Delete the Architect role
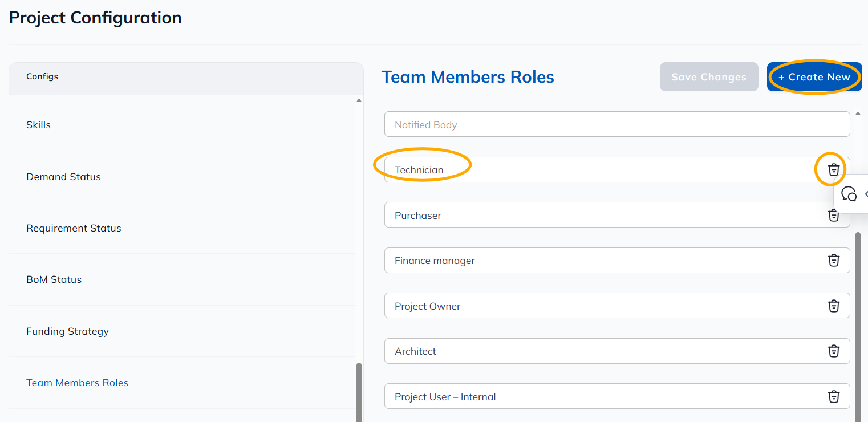 (834, 351)
